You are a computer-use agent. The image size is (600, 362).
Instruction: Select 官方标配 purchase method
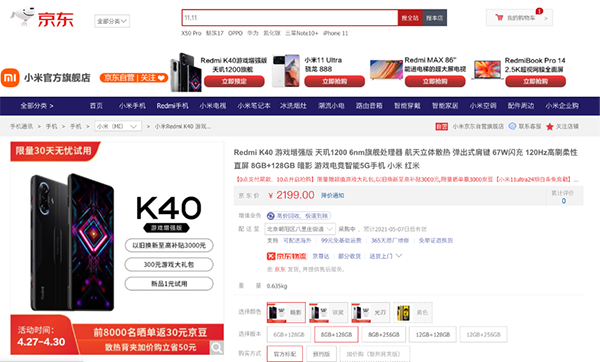tap(285, 354)
